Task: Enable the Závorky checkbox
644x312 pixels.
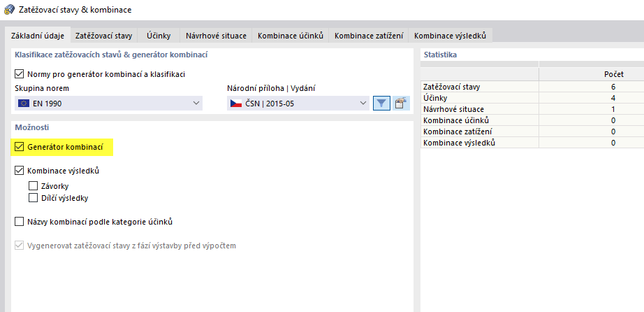Action: click(x=34, y=186)
